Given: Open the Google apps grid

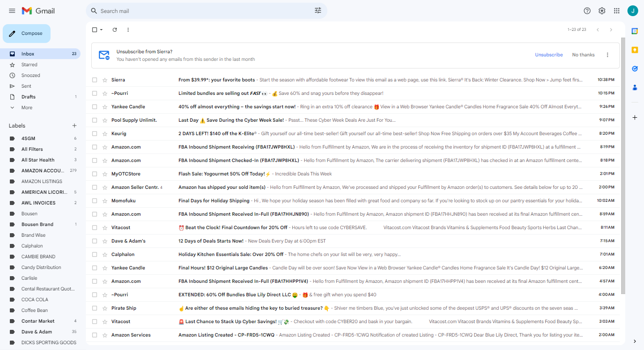Looking at the screenshot, I should (x=617, y=11).
